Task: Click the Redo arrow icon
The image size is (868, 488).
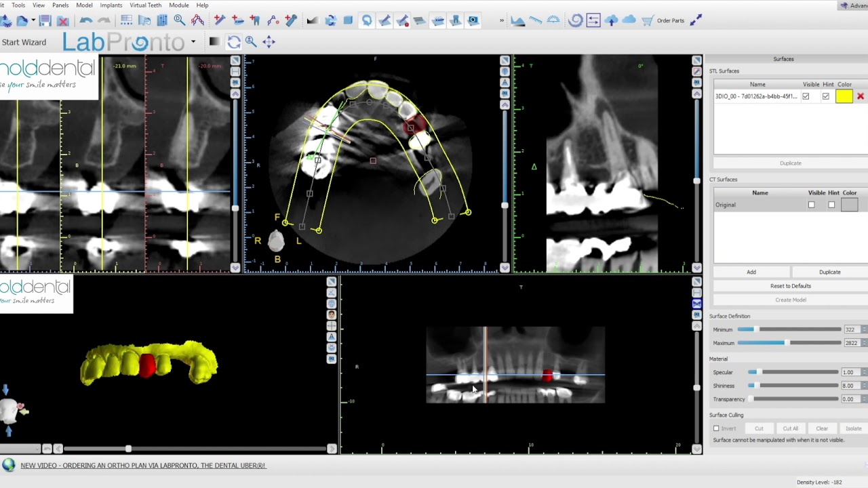Action: point(104,20)
